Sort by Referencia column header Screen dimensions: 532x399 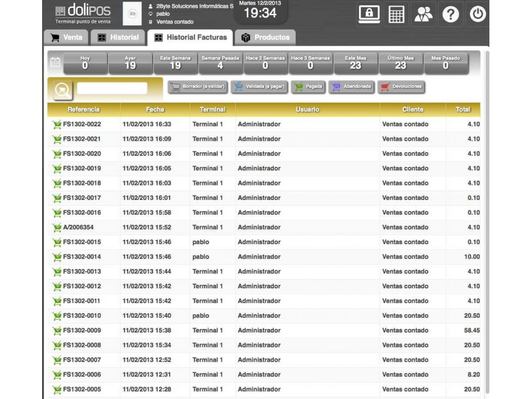pyautogui.click(x=84, y=110)
